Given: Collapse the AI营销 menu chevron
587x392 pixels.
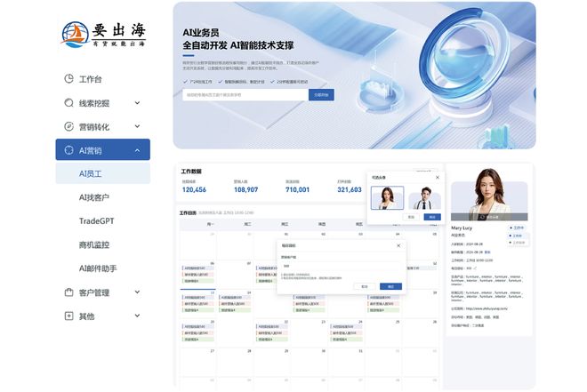Looking at the screenshot, I should 137,150.
